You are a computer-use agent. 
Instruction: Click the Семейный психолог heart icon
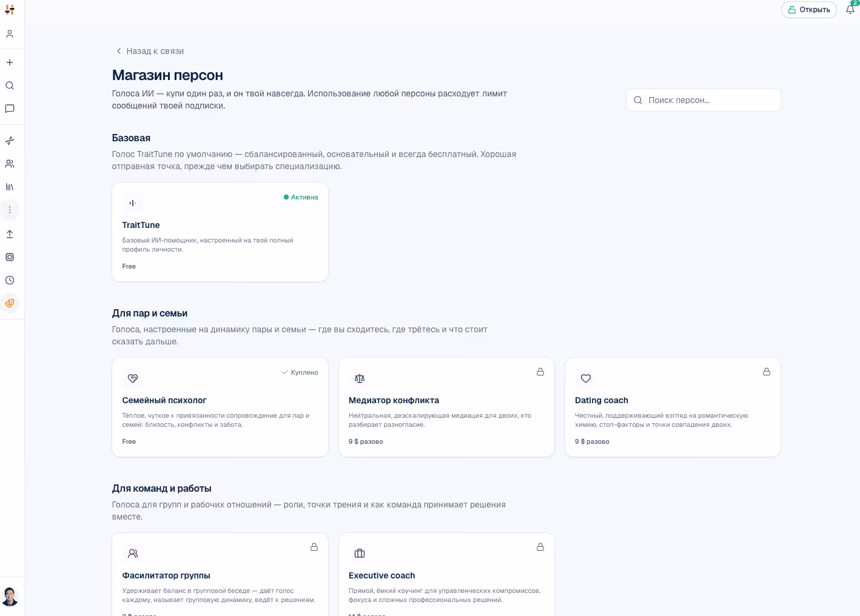coord(133,378)
